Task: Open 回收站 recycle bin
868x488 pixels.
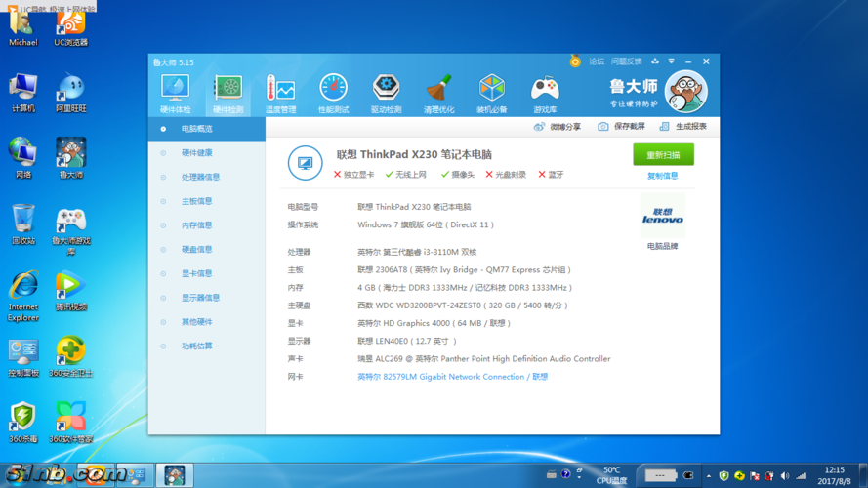Action: (22, 224)
